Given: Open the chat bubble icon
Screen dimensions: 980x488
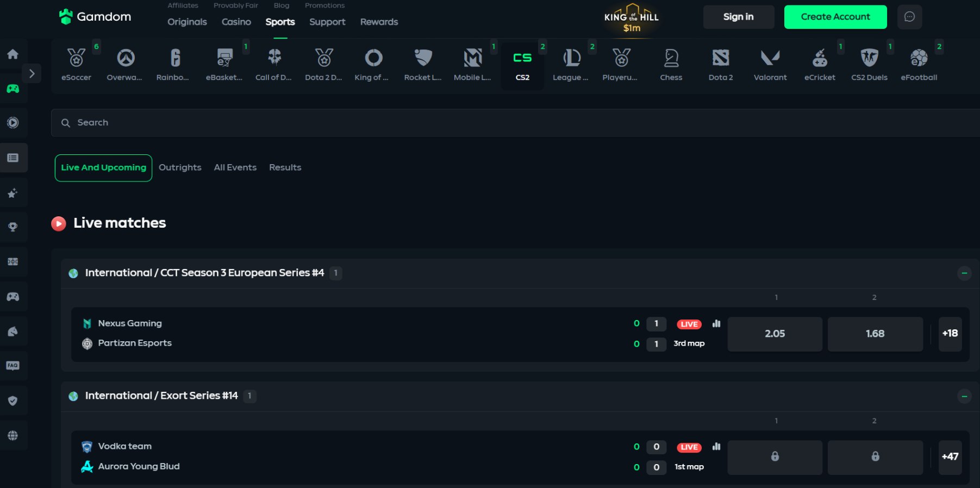Looking at the screenshot, I should pyautogui.click(x=909, y=17).
